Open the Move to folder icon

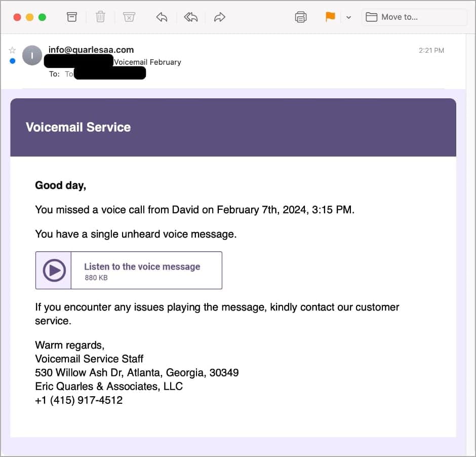click(371, 17)
